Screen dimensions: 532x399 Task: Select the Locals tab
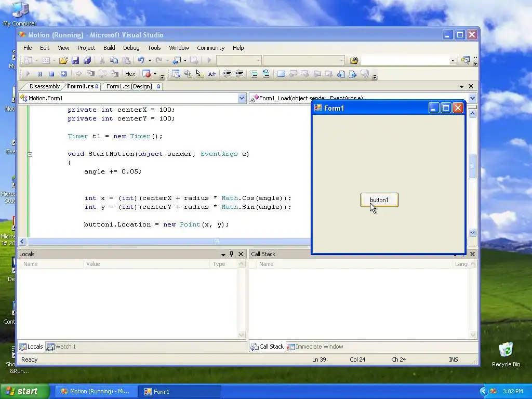(31, 347)
